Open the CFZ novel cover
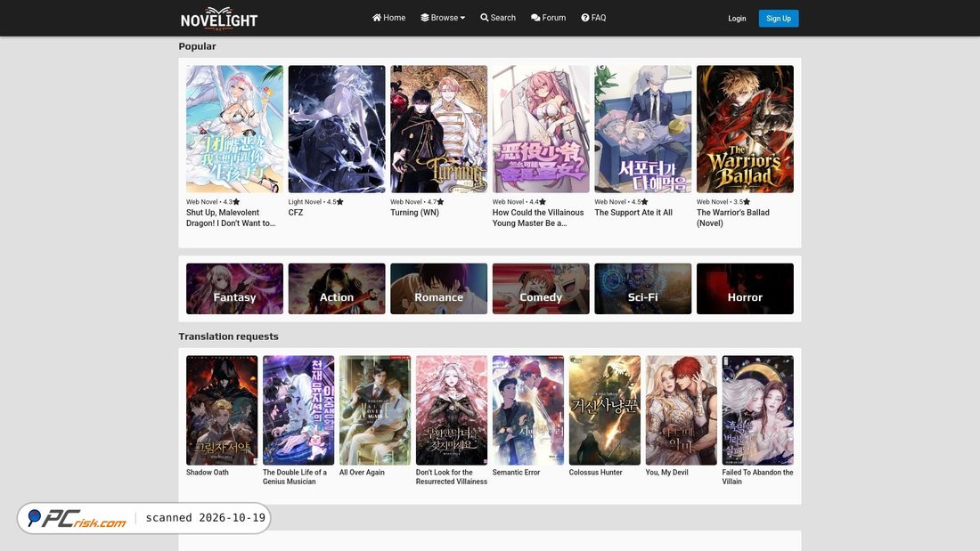 336,129
